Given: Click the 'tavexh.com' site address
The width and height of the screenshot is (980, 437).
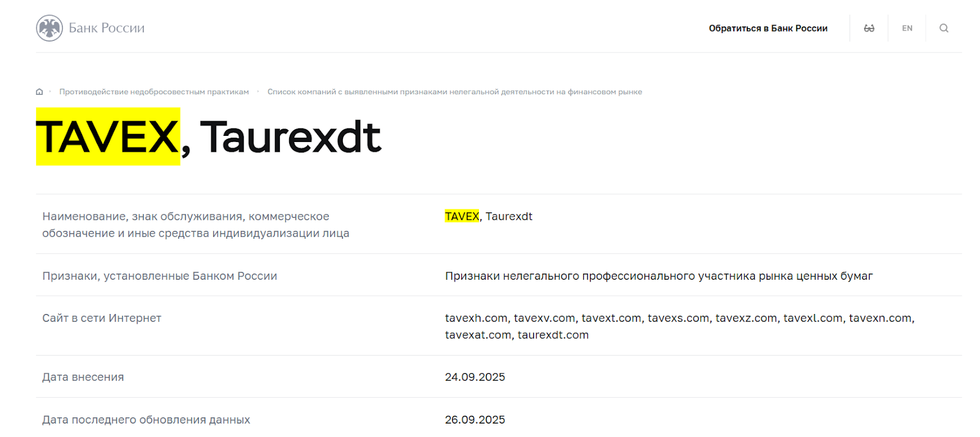Looking at the screenshot, I should [x=476, y=318].
